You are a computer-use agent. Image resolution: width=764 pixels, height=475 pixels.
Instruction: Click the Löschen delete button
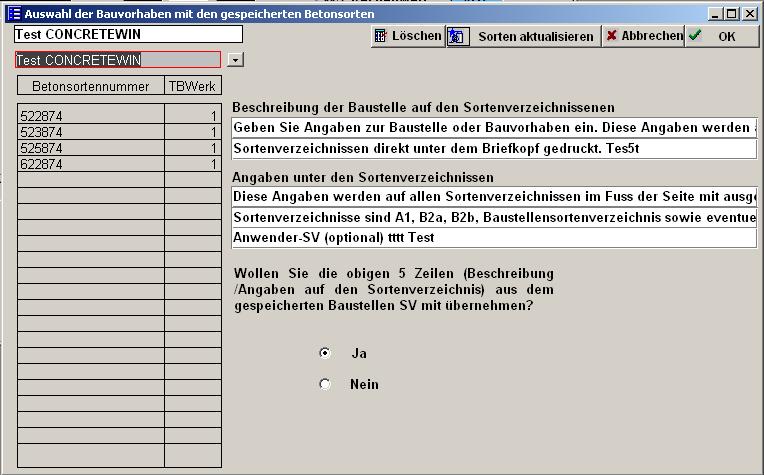click(x=408, y=36)
